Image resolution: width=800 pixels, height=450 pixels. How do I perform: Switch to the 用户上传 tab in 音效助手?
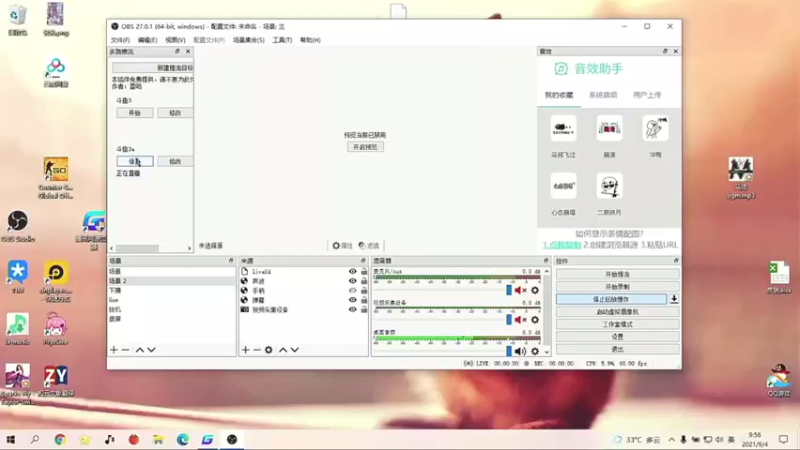click(x=647, y=95)
